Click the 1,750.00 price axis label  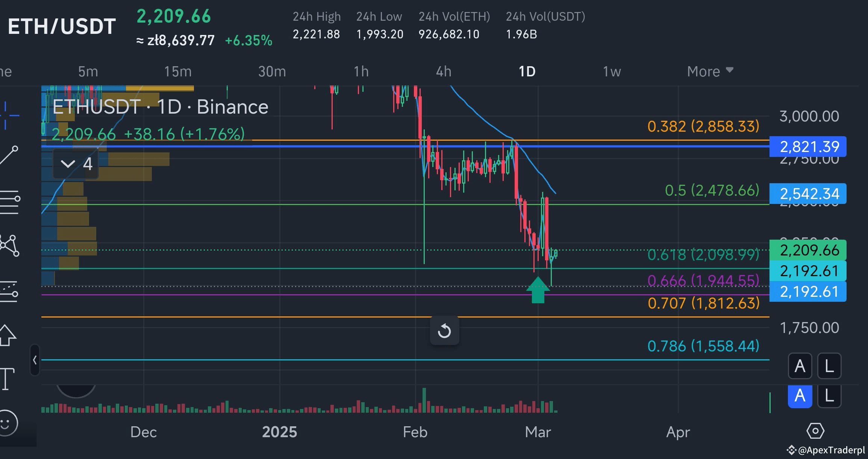(809, 328)
